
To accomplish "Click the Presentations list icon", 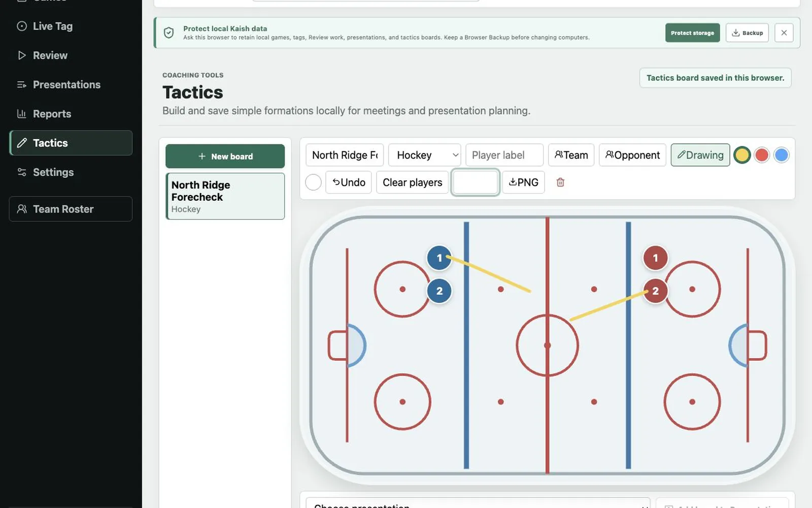I will click(x=22, y=85).
